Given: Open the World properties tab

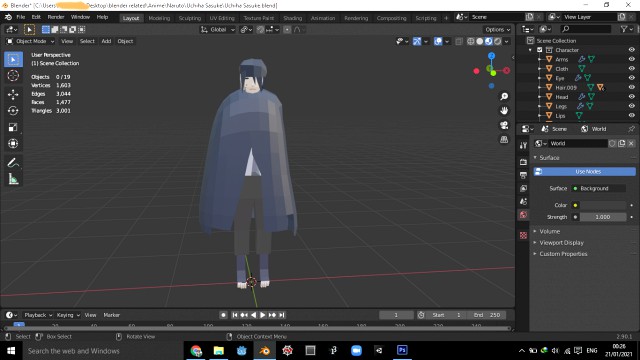Looking at the screenshot, I should (x=523, y=215).
